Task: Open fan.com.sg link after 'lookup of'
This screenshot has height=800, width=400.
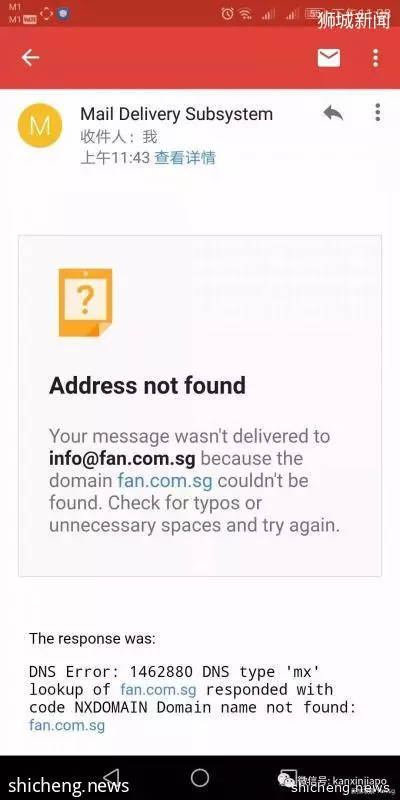Action: tap(158, 690)
